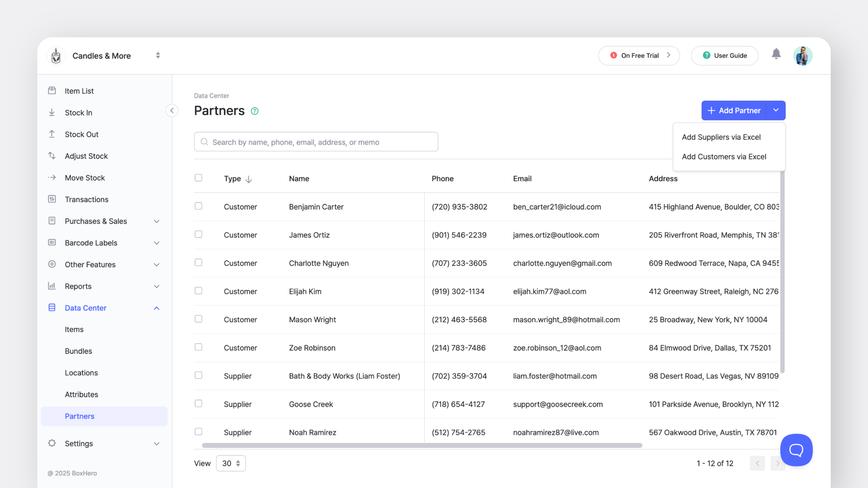The image size is (868, 488).
Task: Open the User Guide
Action: [725, 55]
